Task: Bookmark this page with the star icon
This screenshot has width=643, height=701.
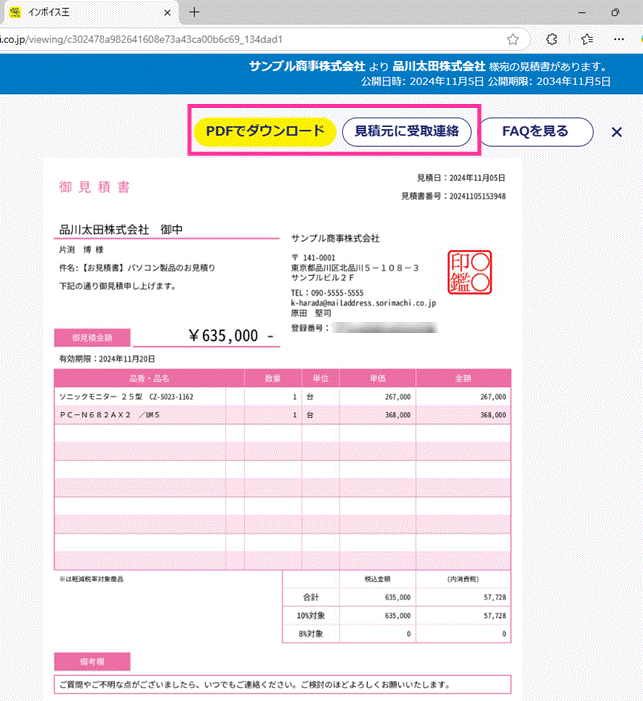Action: pos(513,39)
